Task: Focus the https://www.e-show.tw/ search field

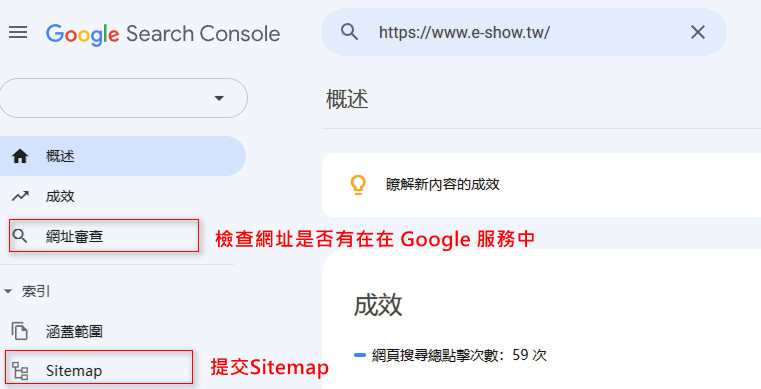Action: coord(524,32)
